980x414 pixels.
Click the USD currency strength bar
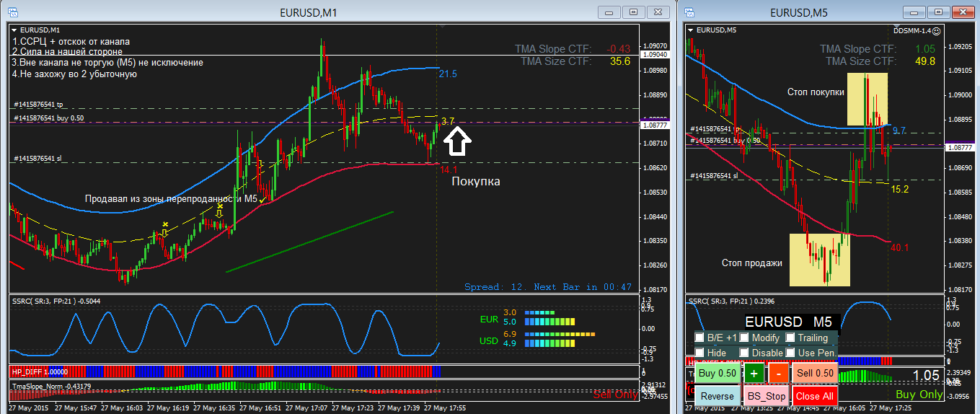[x=559, y=339]
